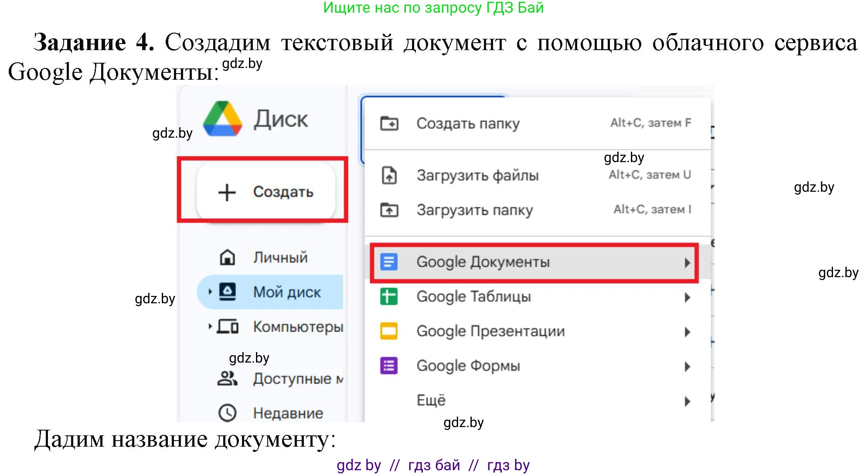Choose Создать папку from the menu
This screenshot has height=475, width=868.
(468, 123)
